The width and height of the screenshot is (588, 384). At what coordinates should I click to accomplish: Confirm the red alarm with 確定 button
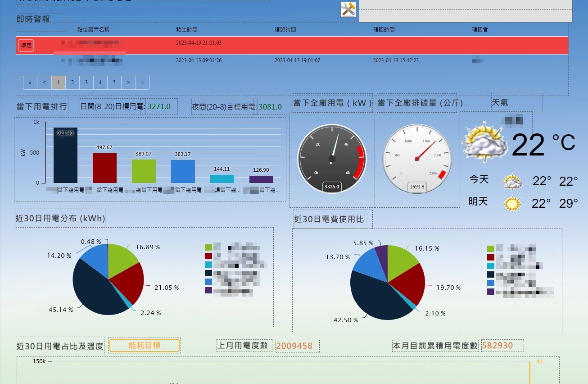point(26,46)
